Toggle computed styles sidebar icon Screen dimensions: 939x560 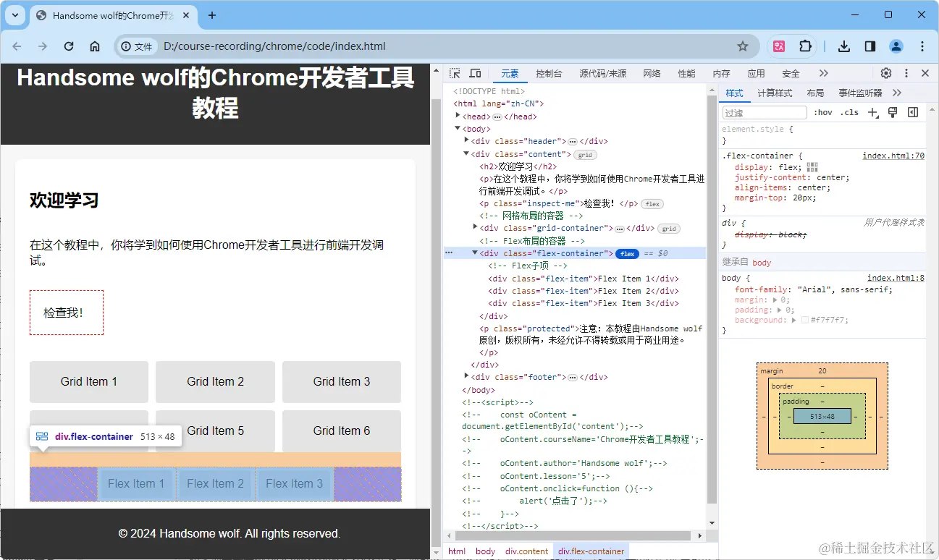[913, 112]
